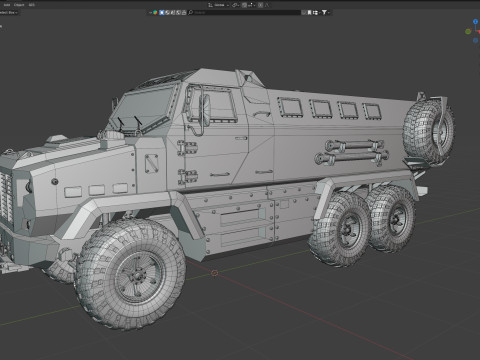Snap view to the green Y axis gizmo
The image size is (480, 360).
[x=468, y=31]
